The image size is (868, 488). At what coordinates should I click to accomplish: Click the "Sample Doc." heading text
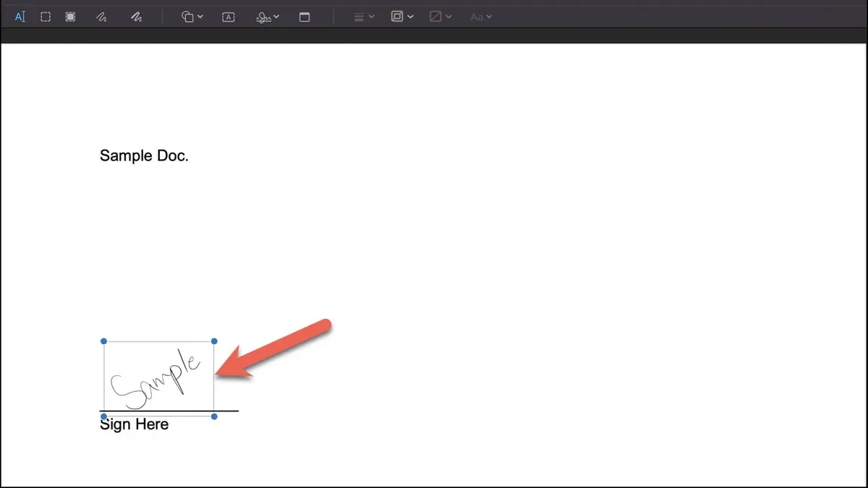(x=144, y=155)
